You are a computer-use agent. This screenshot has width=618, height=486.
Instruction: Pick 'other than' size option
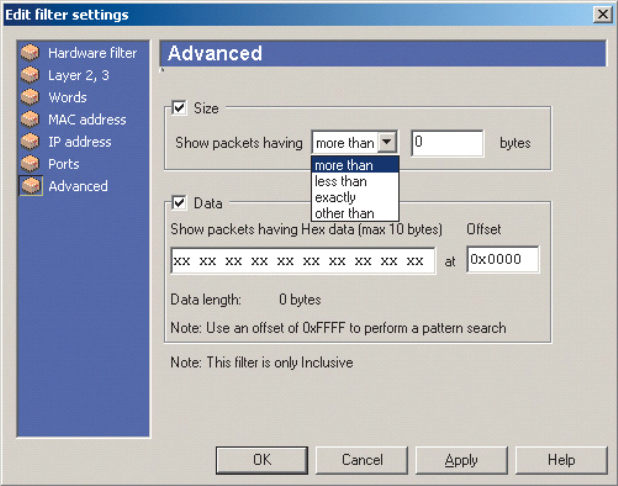[x=344, y=213]
